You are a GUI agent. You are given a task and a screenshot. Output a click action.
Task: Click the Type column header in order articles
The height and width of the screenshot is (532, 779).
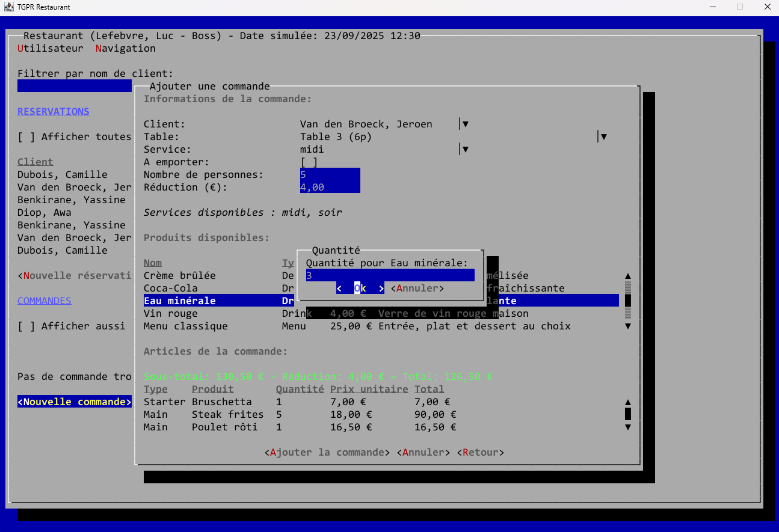pos(156,389)
